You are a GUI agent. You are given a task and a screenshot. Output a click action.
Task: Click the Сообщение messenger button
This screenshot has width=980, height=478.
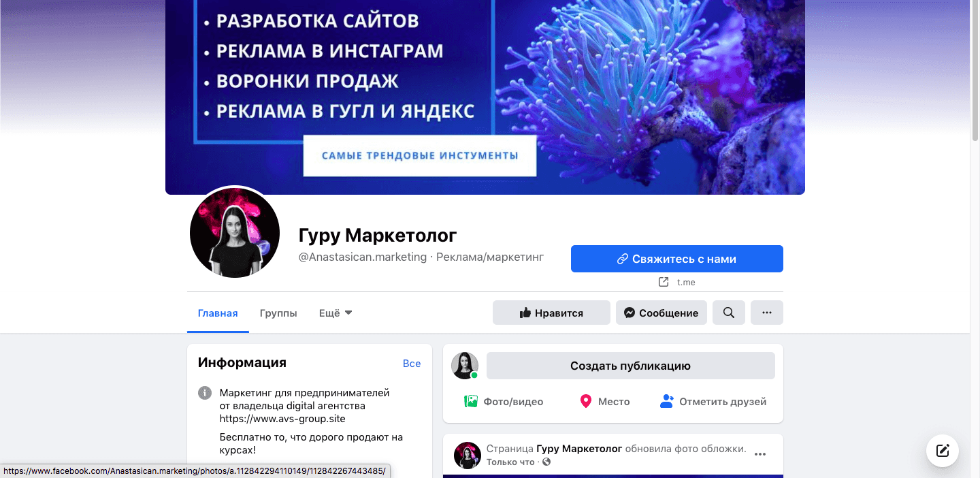[661, 313]
